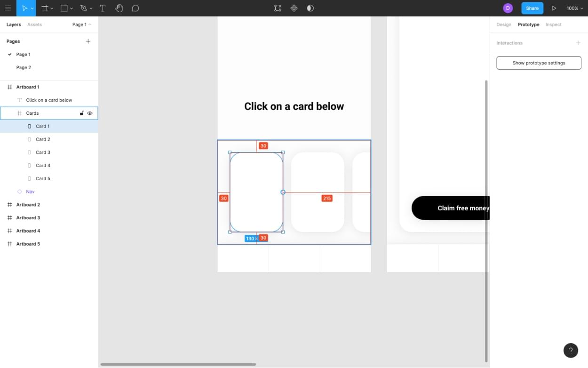
Task: Select the Pen tool
Action: 83,8
